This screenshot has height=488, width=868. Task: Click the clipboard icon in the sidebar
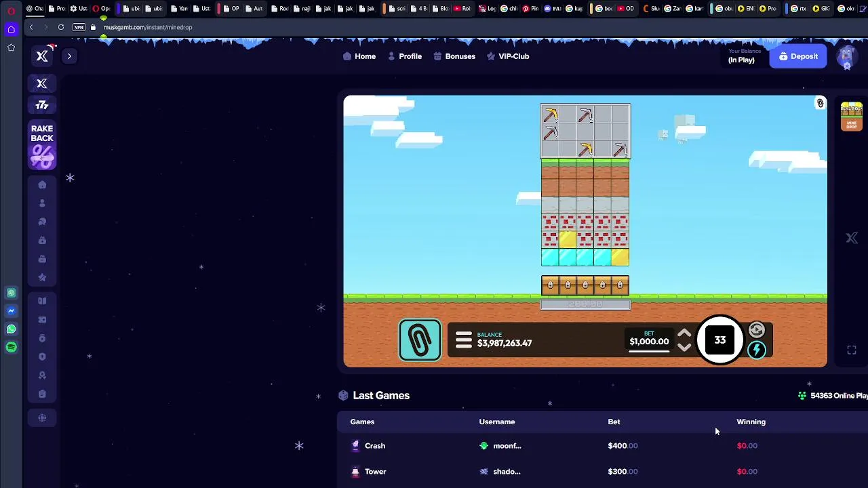[42, 394]
